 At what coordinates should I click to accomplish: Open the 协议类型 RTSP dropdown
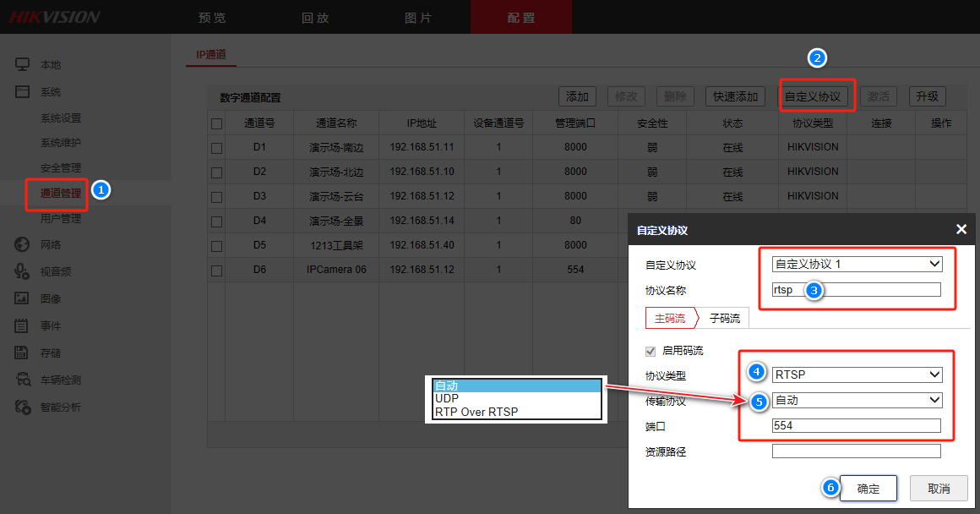(856, 375)
